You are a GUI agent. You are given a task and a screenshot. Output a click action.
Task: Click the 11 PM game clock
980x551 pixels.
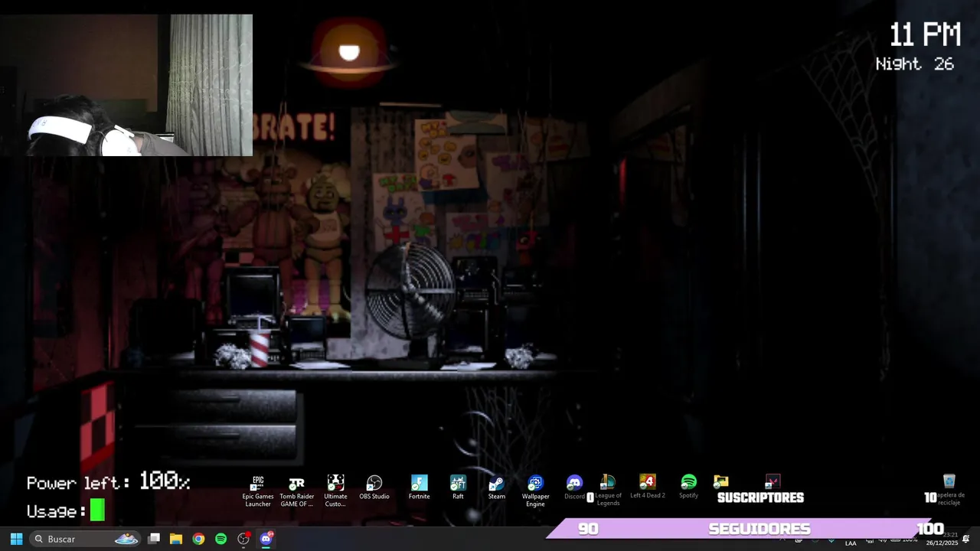click(925, 35)
